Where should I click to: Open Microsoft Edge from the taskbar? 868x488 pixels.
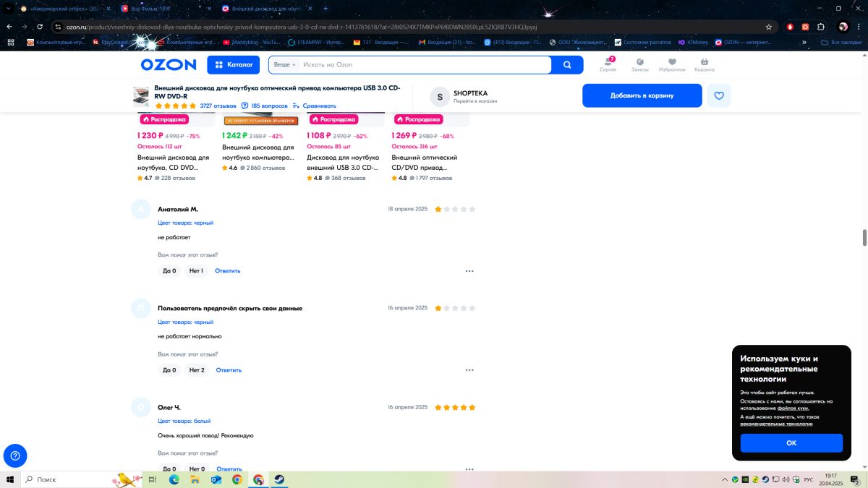coord(174,479)
